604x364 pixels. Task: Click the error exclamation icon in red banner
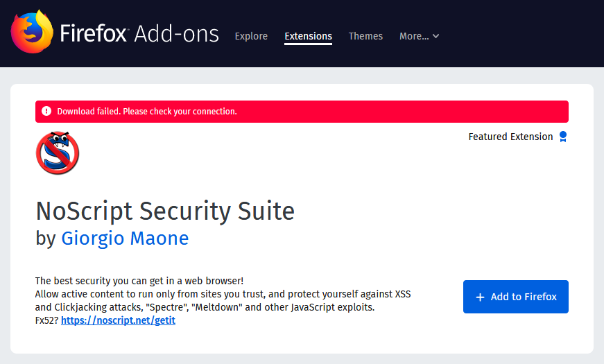point(46,112)
